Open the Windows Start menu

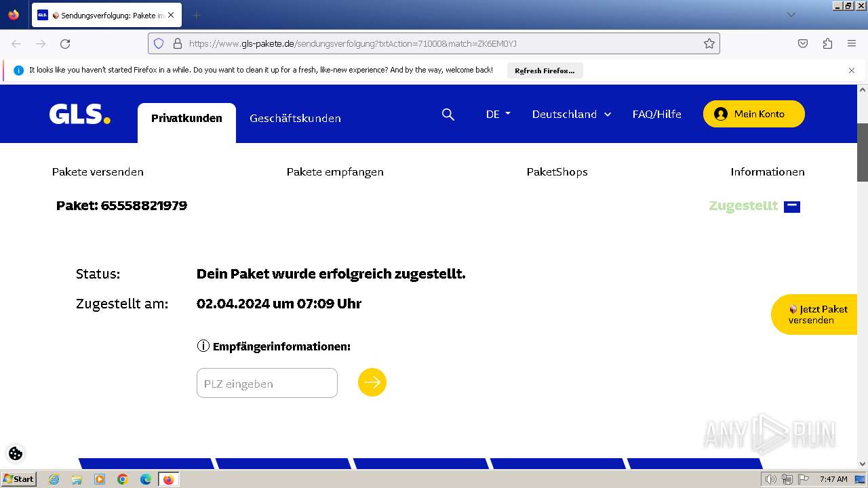pyautogui.click(x=19, y=479)
